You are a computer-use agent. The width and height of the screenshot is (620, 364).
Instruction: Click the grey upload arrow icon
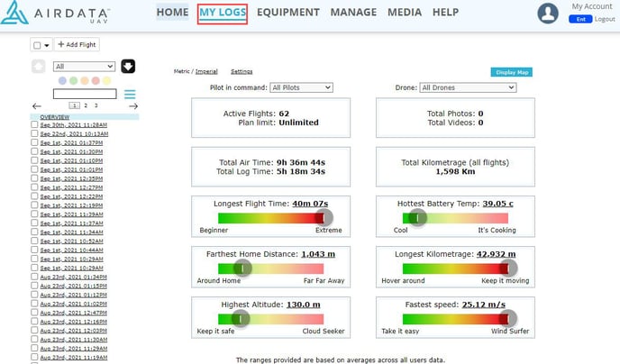pyautogui.click(x=38, y=66)
